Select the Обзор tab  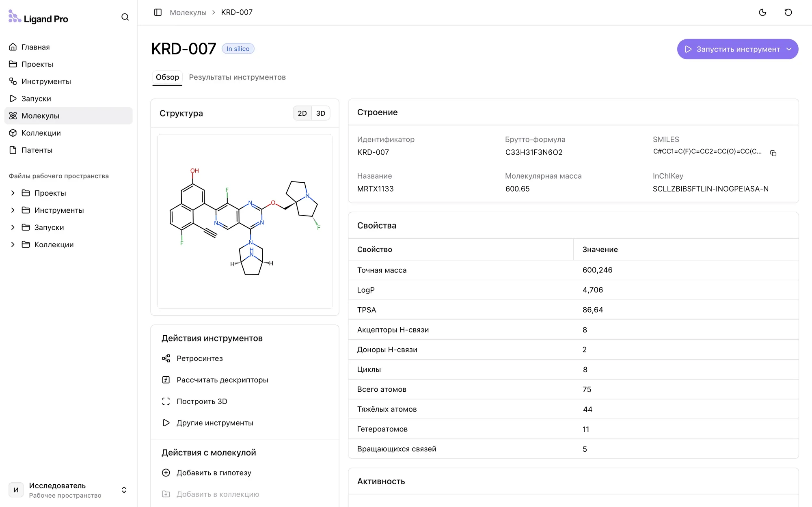pyautogui.click(x=167, y=77)
